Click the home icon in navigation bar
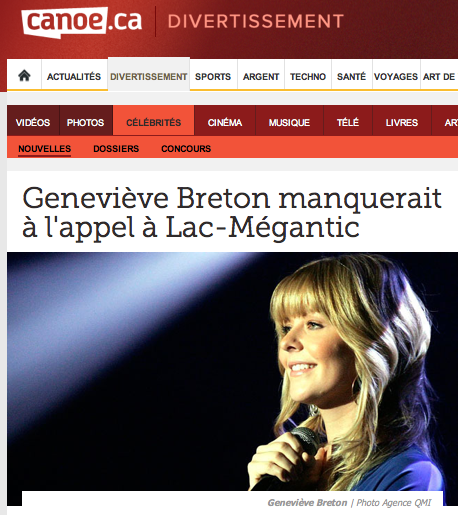The image size is (458, 515). [x=24, y=76]
